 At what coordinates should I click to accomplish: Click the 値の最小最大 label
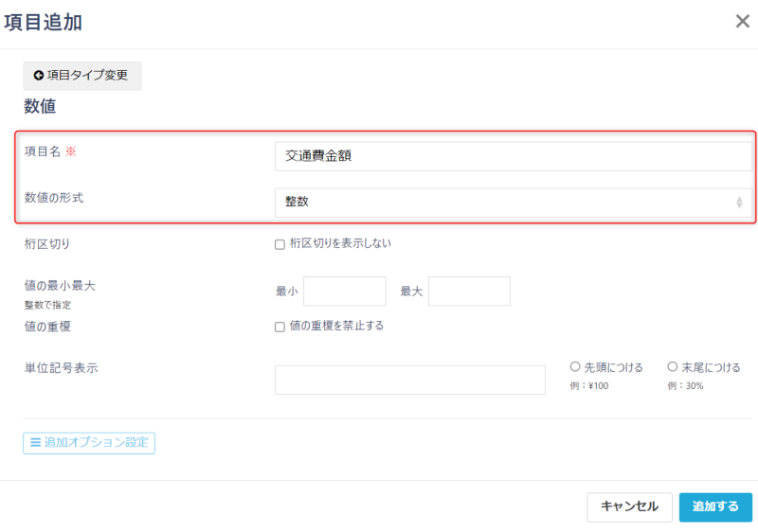[x=60, y=285]
